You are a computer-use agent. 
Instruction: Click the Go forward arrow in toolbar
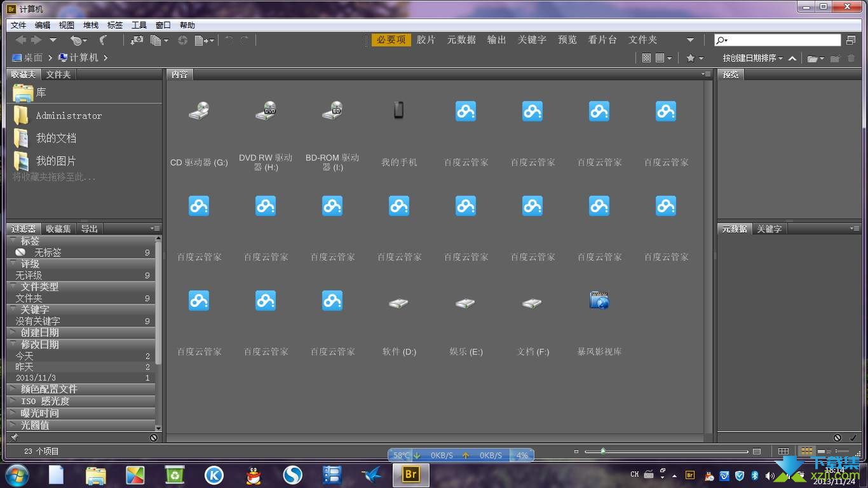pyautogui.click(x=36, y=40)
